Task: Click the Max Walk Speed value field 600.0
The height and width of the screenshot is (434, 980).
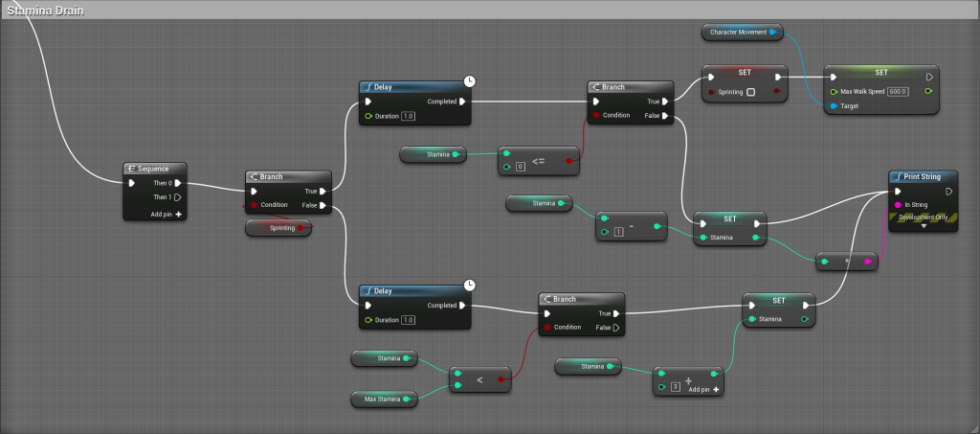Action: point(897,91)
